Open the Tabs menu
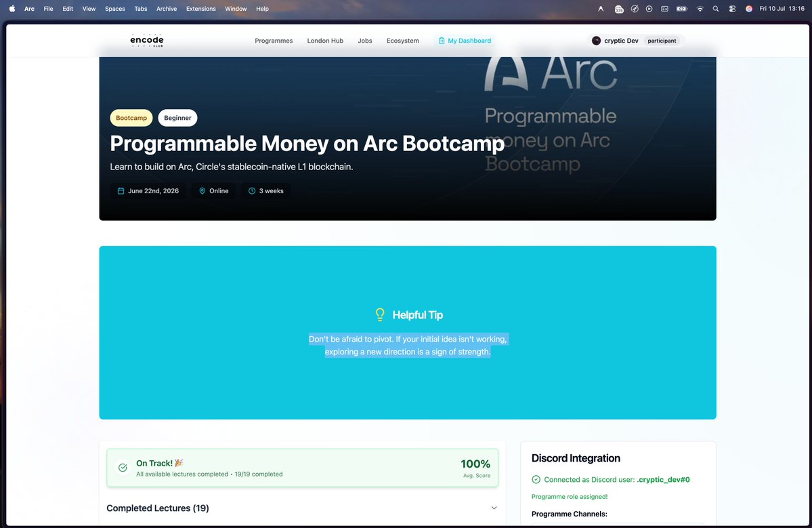Viewport: 812px width, 528px height. coord(141,9)
